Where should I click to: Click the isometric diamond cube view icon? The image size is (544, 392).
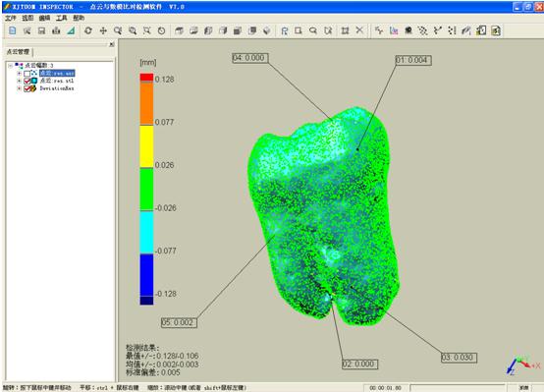266,30
